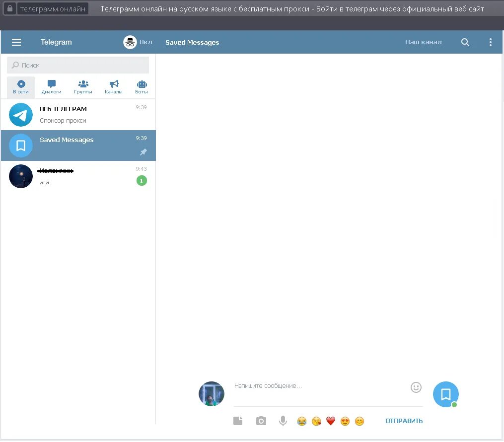Click the pin icon on Saved Messages
The image size is (504, 442).
144,152
